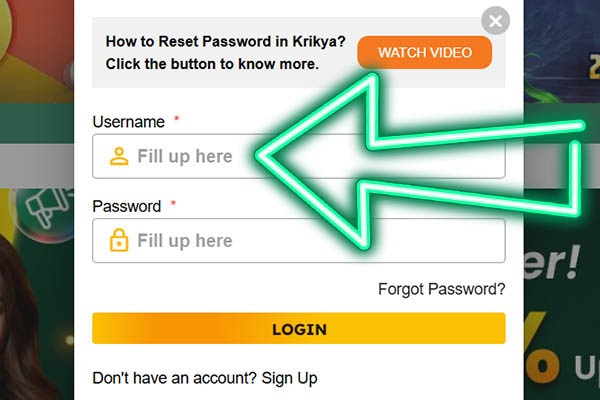Click the Password field label
The image size is (600, 400).
pyautogui.click(x=126, y=206)
